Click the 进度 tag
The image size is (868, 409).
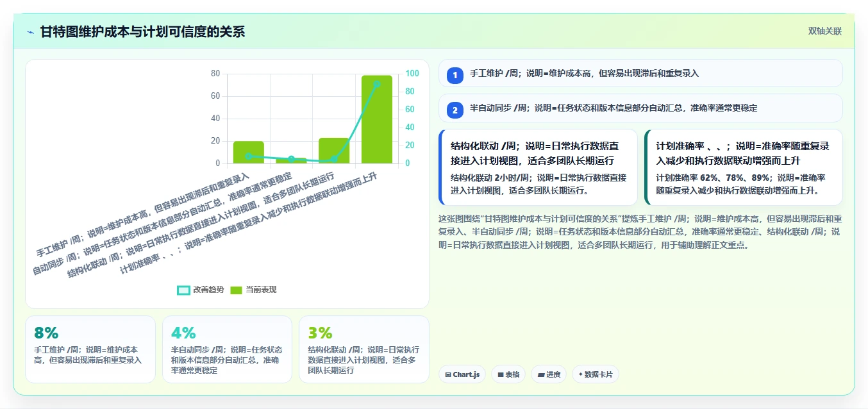pos(549,374)
